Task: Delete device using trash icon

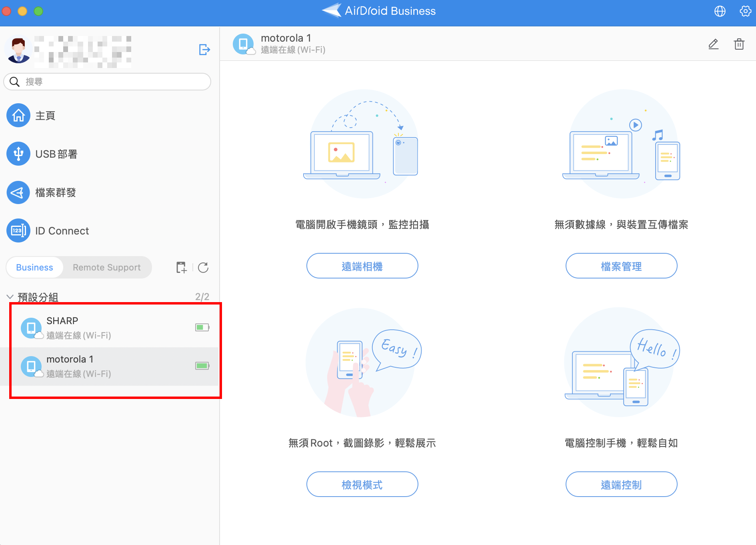Action: pyautogui.click(x=739, y=44)
